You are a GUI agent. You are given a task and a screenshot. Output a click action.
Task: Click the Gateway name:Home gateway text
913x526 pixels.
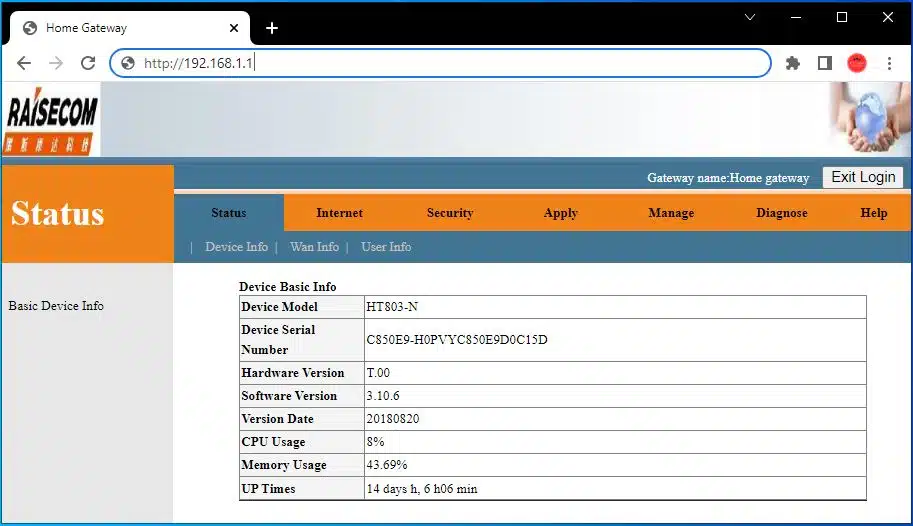[x=728, y=178]
